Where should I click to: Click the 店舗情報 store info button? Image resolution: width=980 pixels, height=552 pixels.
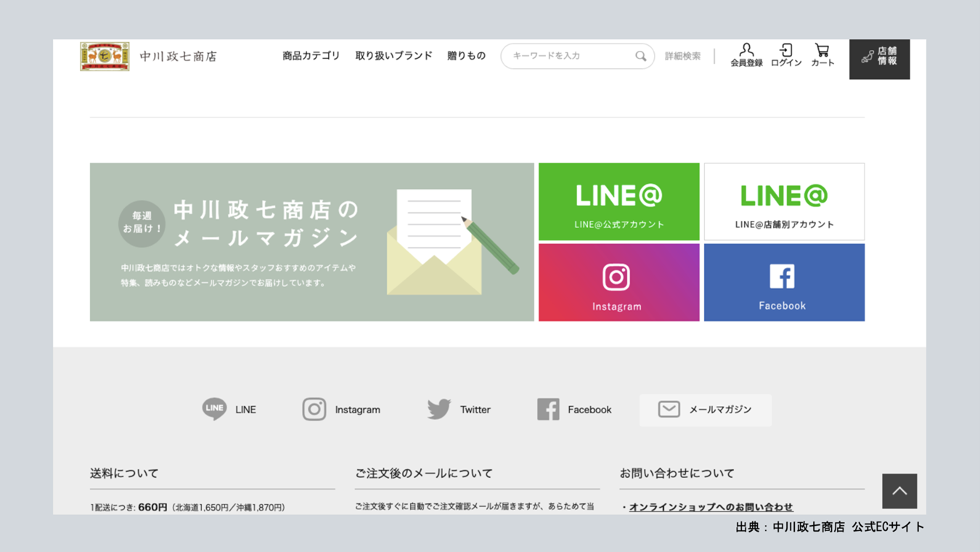879,58
